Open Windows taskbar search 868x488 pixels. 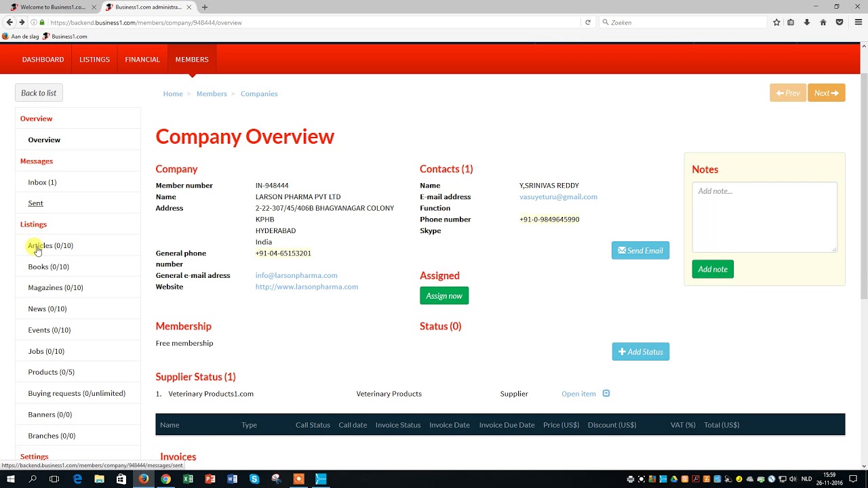point(33,479)
